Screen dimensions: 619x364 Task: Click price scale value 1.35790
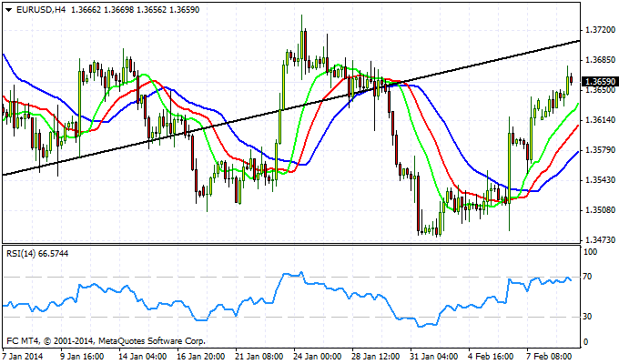click(601, 149)
